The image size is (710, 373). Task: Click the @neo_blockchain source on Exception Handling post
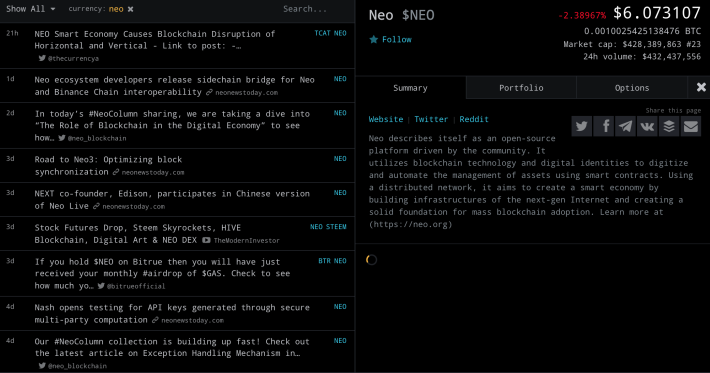coord(73,366)
